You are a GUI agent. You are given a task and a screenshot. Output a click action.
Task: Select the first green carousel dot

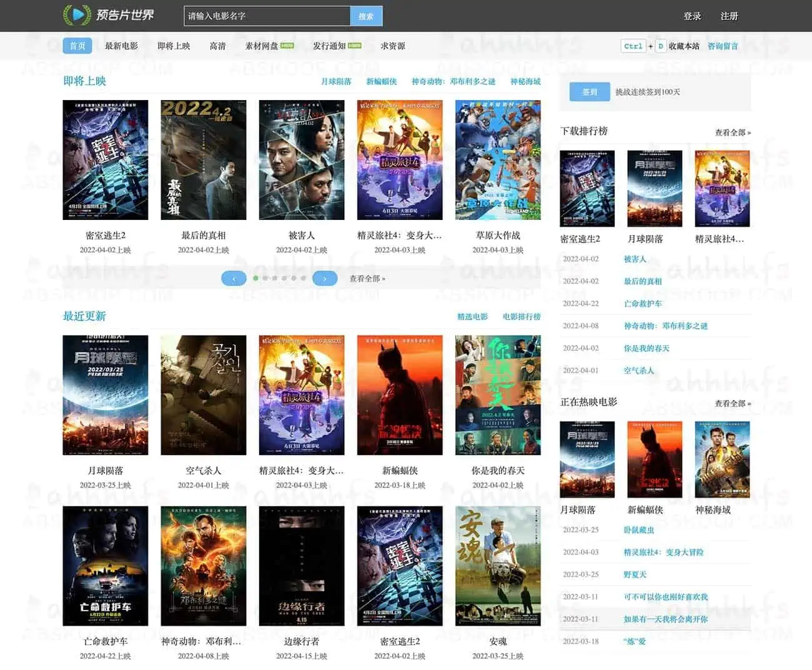255,278
